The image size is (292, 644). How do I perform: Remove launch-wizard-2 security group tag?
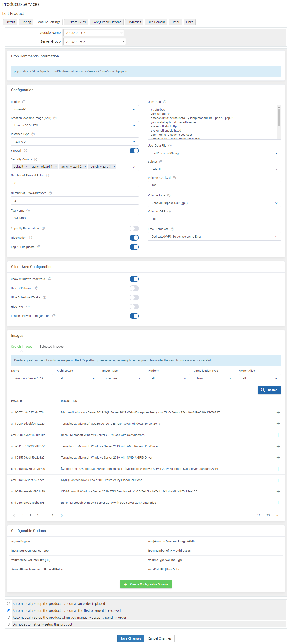coord(85,167)
